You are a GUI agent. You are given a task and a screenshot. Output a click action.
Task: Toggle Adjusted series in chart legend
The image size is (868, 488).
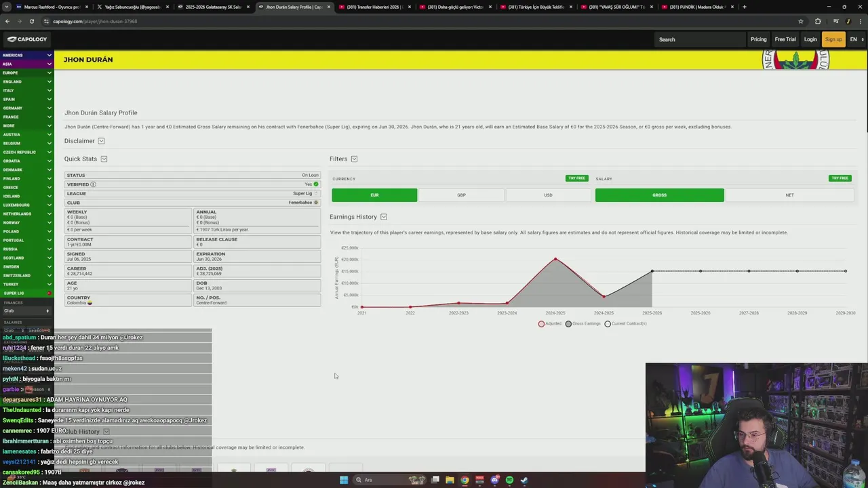pyautogui.click(x=550, y=324)
